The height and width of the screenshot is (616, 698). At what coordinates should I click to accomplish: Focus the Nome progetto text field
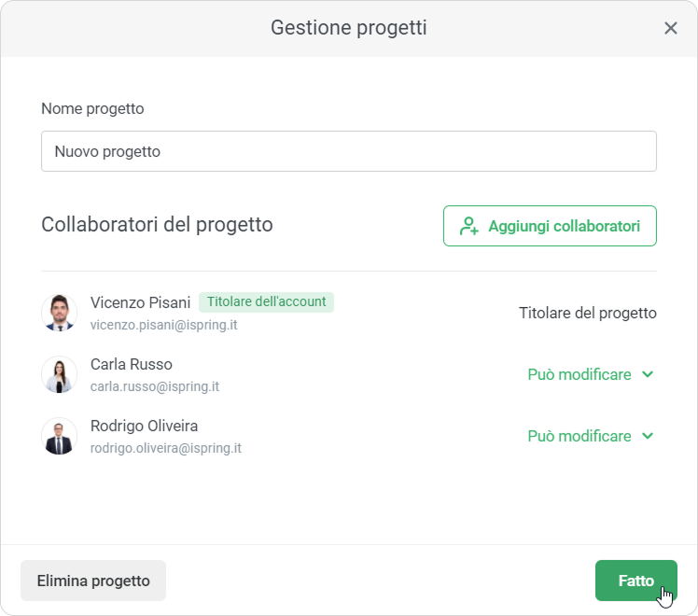348,151
